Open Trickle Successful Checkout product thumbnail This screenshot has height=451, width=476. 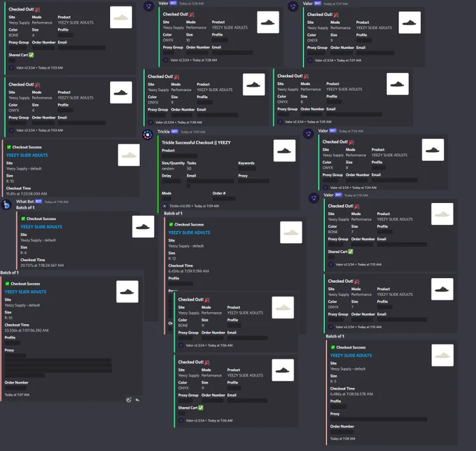point(284,151)
